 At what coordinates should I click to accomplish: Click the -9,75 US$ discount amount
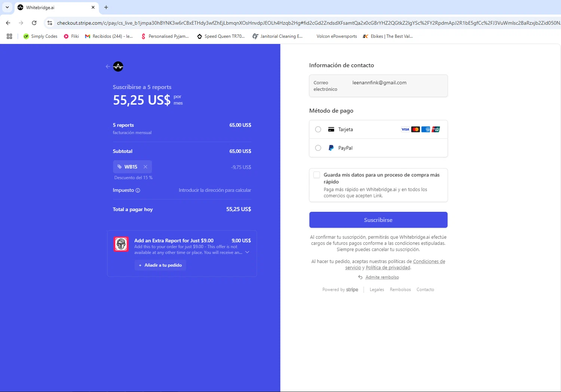pos(241,167)
